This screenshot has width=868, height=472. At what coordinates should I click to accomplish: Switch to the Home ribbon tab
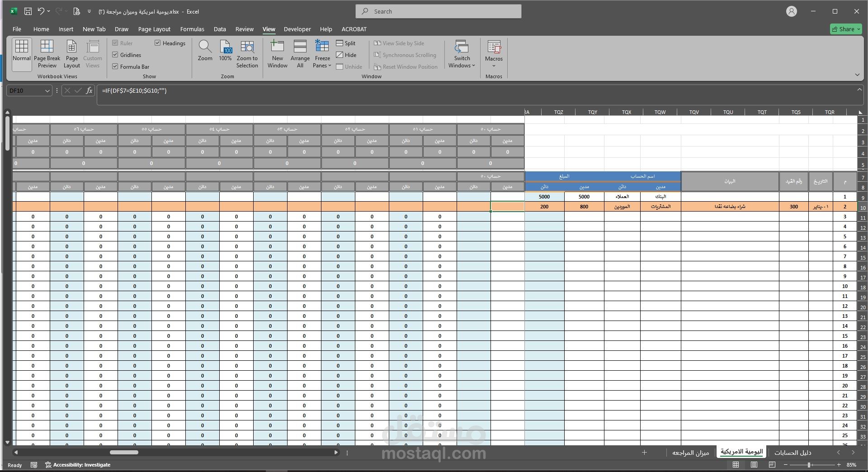pyautogui.click(x=41, y=29)
